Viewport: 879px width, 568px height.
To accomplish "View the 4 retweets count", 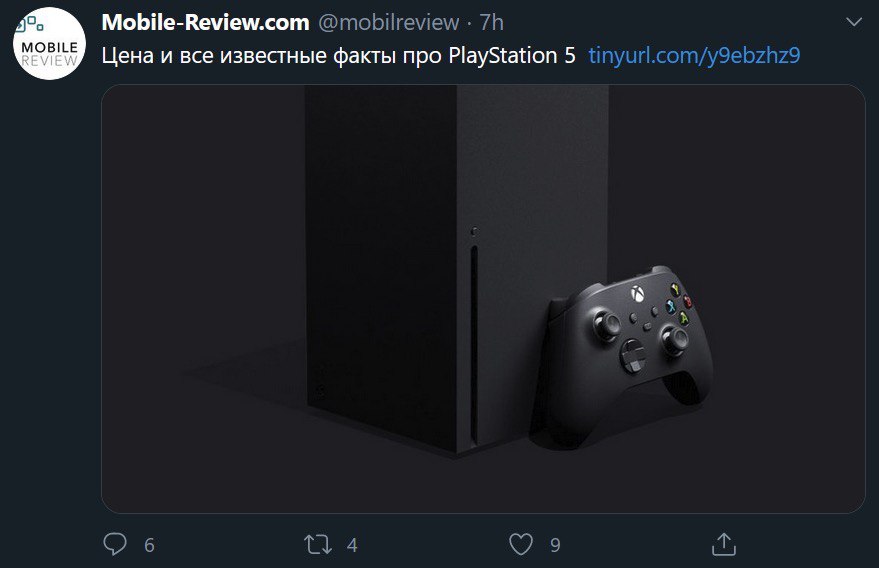I will [352, 545].
